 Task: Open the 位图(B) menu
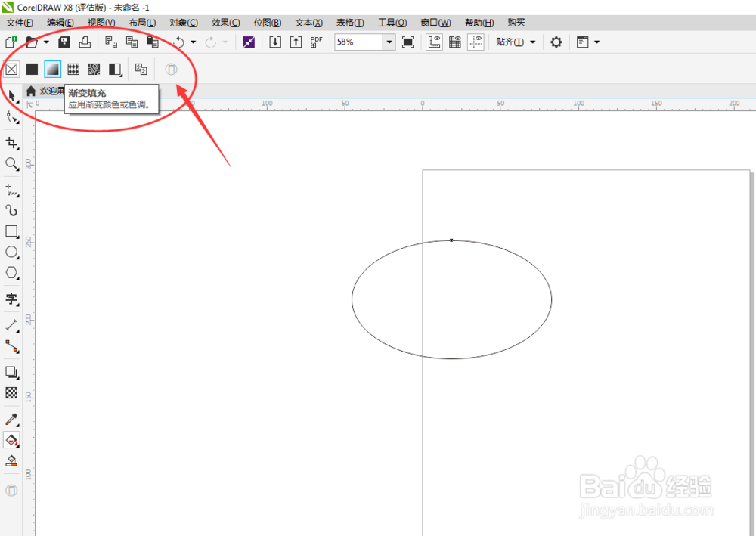click(268, 23)
